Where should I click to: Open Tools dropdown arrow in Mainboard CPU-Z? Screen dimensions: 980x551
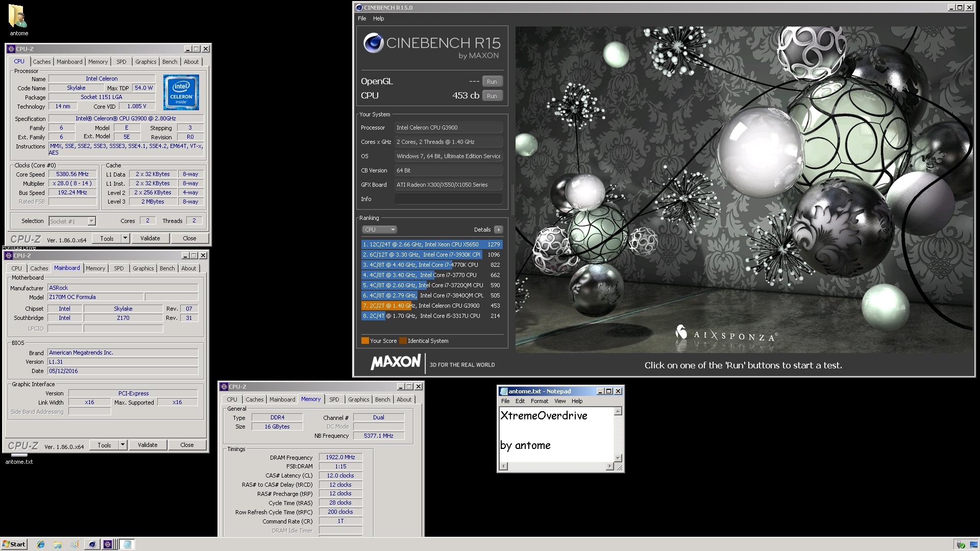click(122, 445)
